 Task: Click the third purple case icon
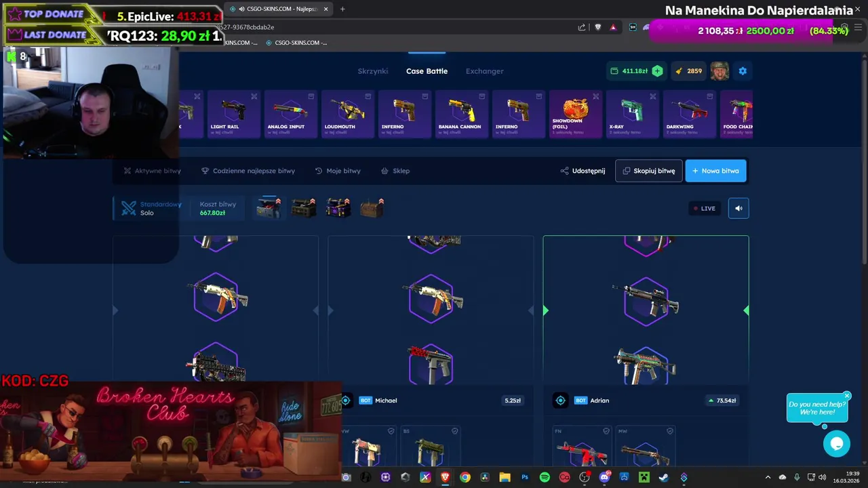point(338,208)
